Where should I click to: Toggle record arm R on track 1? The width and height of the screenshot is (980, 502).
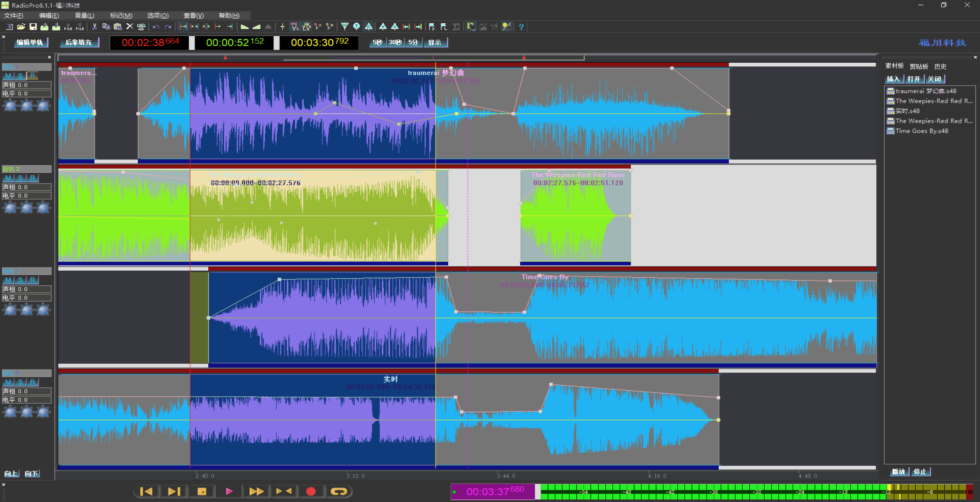[33, 76]
